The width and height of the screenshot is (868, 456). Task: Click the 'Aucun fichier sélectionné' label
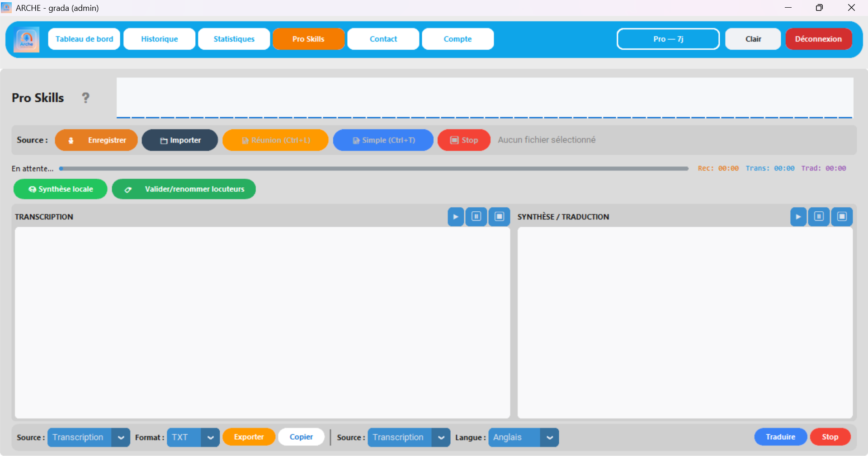pyautogui.click(x=547, y=140)
